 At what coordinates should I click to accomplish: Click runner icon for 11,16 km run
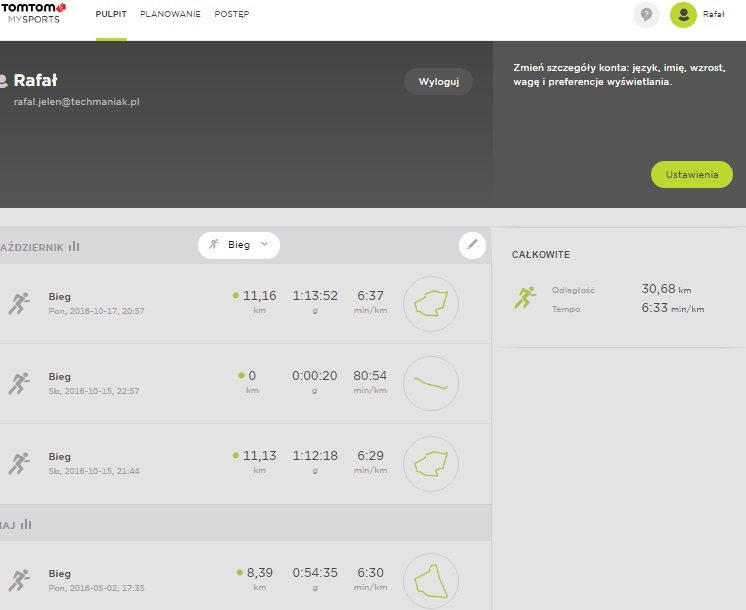[18, 303]
